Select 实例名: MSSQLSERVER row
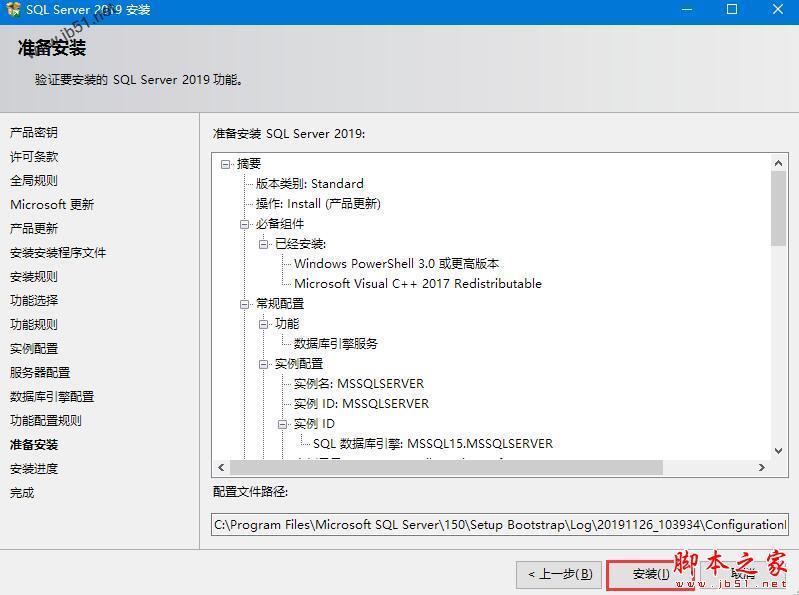799x595 pixels. (359, 384)
